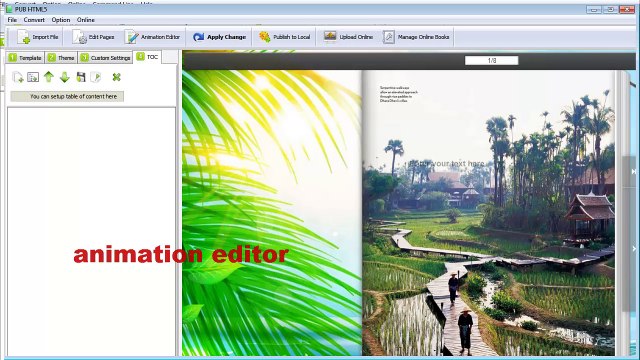
Task: Switch to the Theme tab
Action: click(61, 58)
